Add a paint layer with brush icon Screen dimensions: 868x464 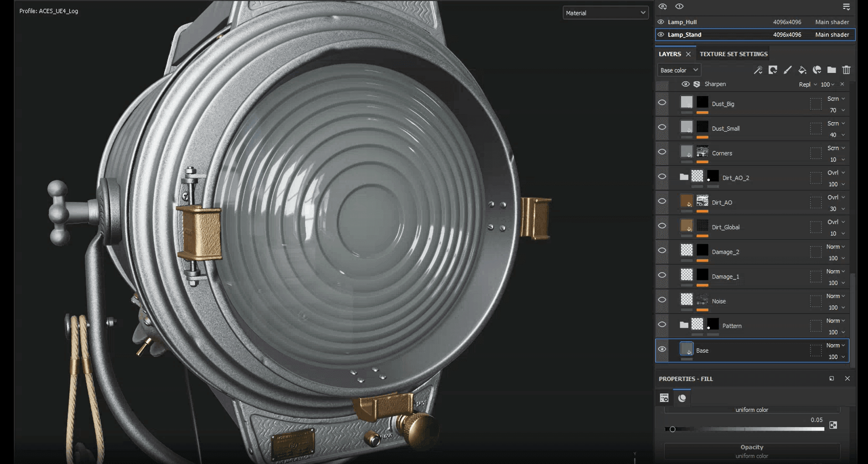(787, 70)
